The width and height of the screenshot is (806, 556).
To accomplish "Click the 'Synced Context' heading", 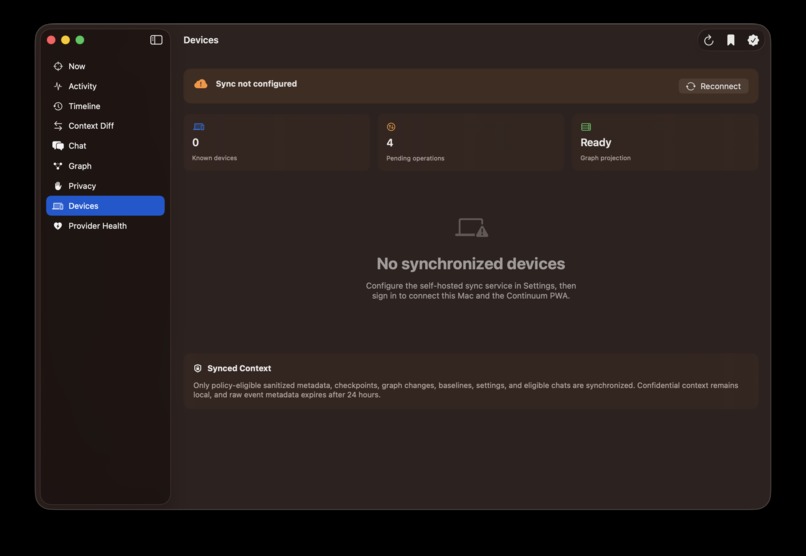I will [x=239, y=368].
